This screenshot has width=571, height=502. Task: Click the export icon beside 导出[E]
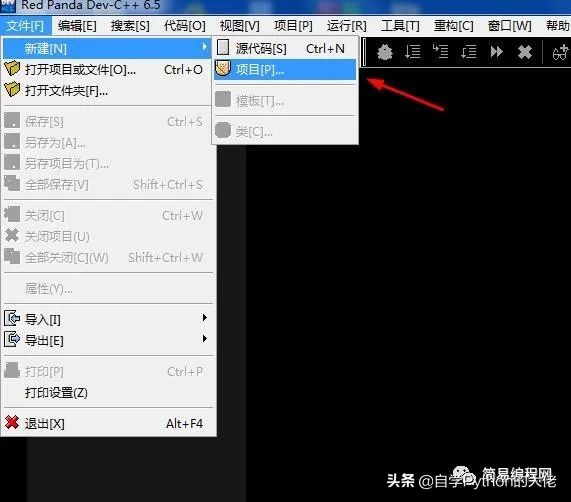coord(12,339)
